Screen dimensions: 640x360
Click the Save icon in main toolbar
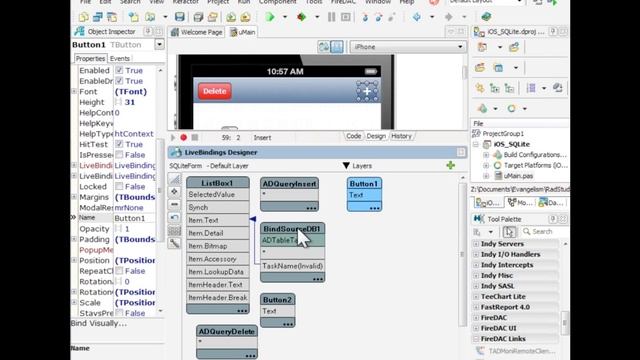[x=180, y=17]
